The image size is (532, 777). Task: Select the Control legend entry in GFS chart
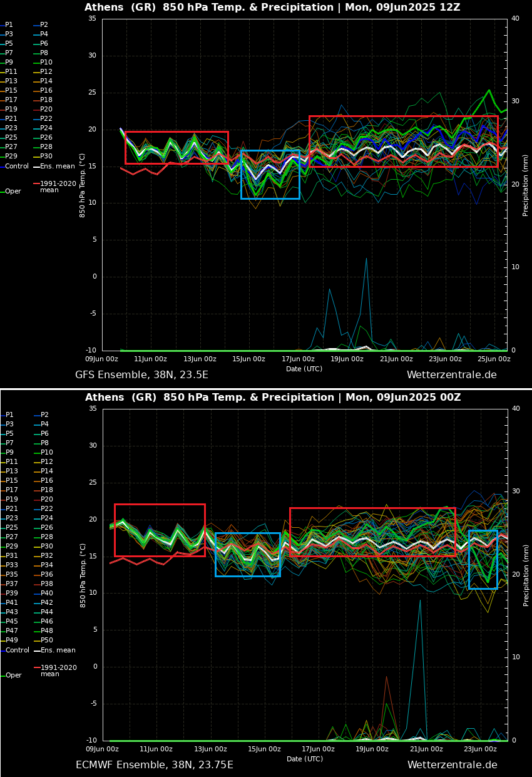click(x=16, y=167)
